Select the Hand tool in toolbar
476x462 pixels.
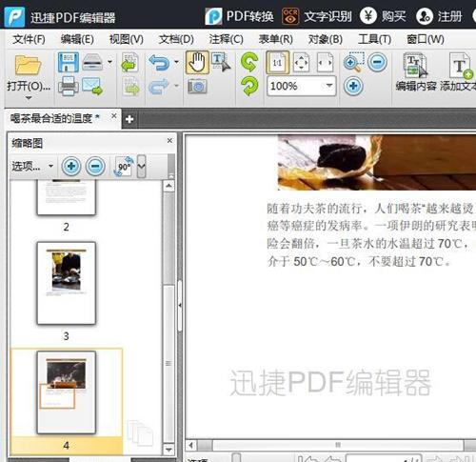[x=197, y=62]
